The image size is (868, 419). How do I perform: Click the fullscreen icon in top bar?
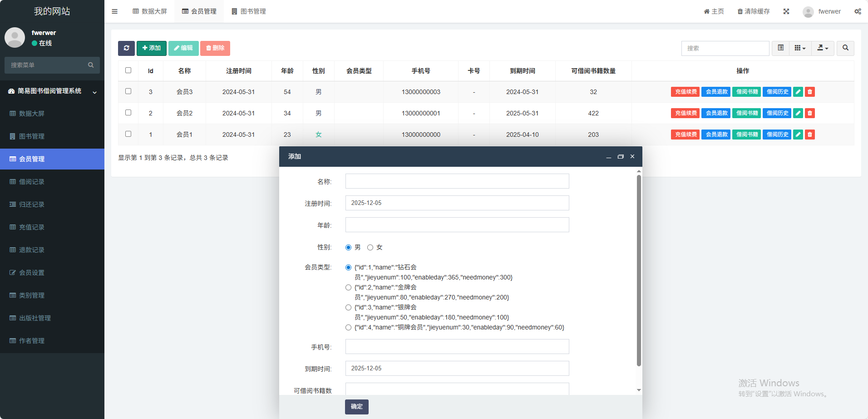(786, 11)
